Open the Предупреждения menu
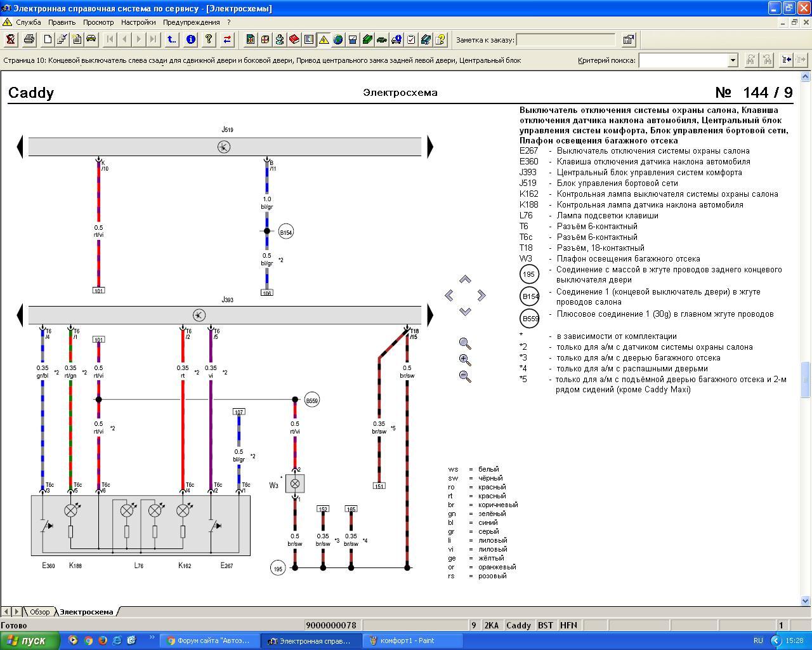This screenshot has height=650, width=812. 192,22
